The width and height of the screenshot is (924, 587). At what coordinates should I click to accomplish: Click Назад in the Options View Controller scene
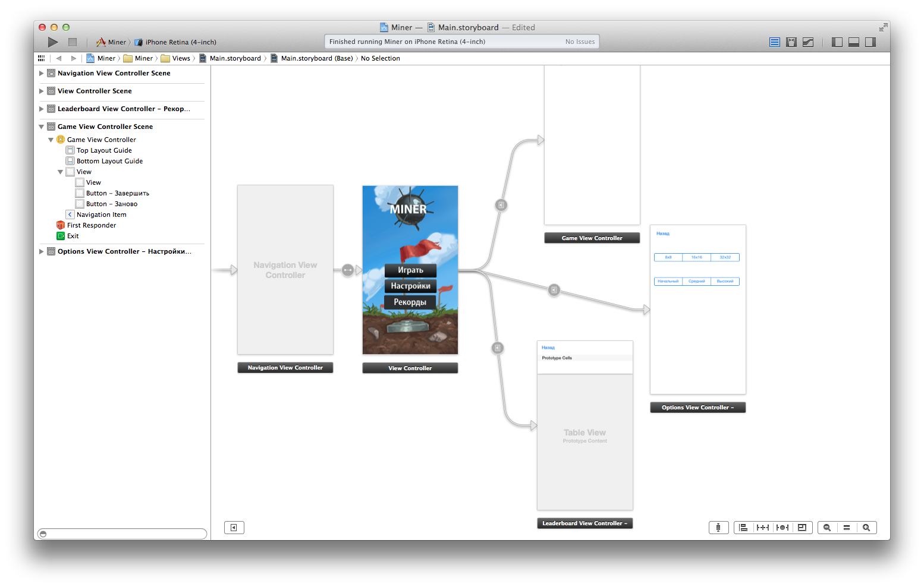click(x=663, y=233)
